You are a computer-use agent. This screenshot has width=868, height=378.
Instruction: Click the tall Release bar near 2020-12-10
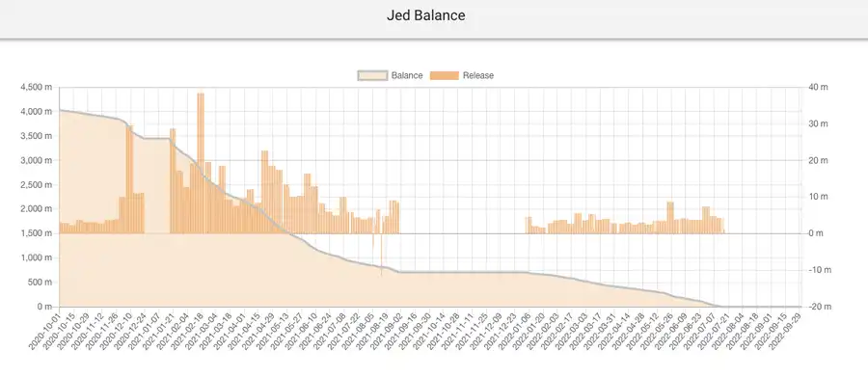coord(129,179)
